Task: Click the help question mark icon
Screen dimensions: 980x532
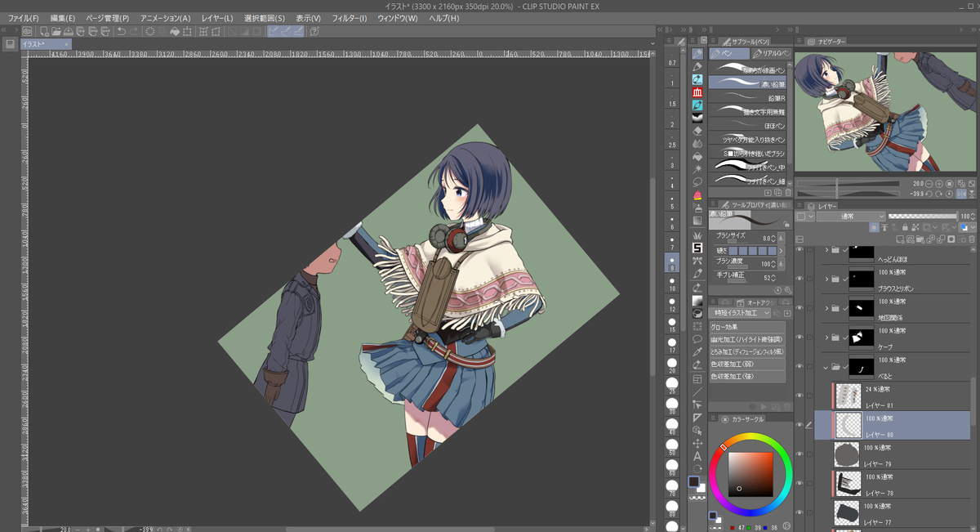Action: (x=314, y=31)
